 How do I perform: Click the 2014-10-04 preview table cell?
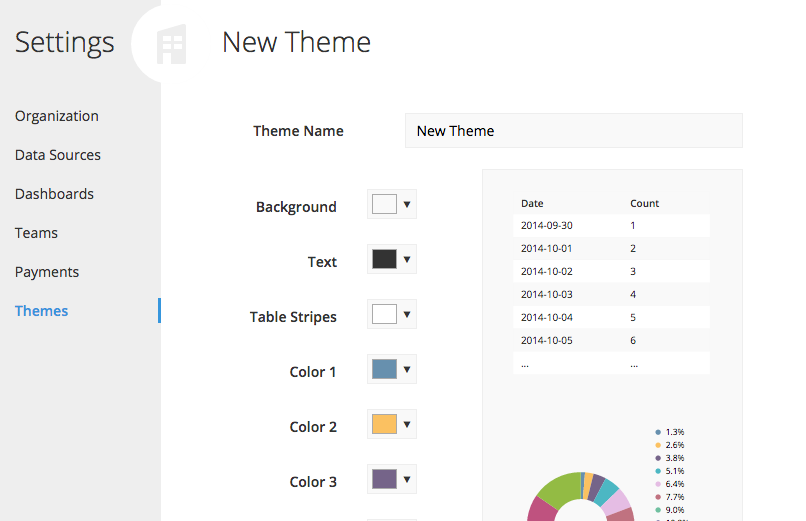[x=546, y=318]
